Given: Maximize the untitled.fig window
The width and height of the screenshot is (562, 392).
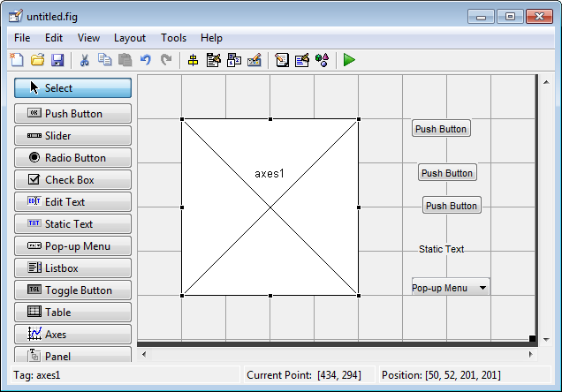Looking at the screenshot, I should point(510,17).
